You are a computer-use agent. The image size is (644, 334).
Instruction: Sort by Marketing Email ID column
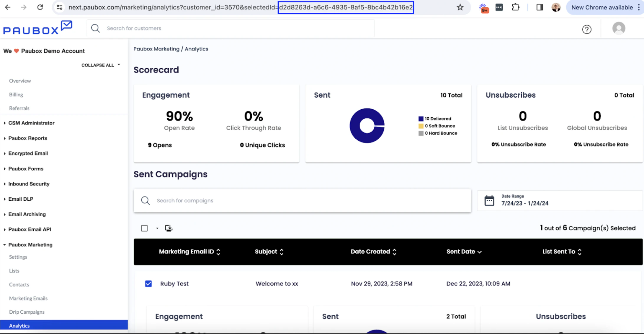[189, 252]
